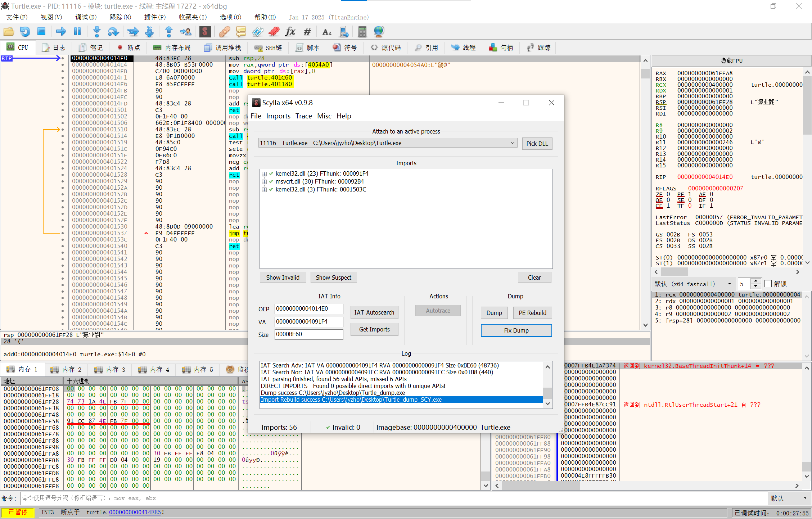812x519 pixels.
Task: Open Patches with the band-aid icon
Action: click(x=224, y=32)
